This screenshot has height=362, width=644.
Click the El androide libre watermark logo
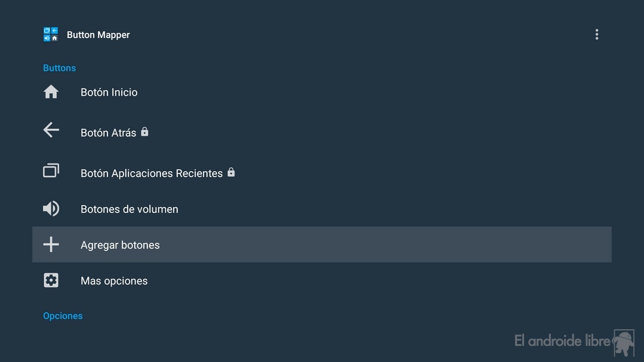coord(574,342)
